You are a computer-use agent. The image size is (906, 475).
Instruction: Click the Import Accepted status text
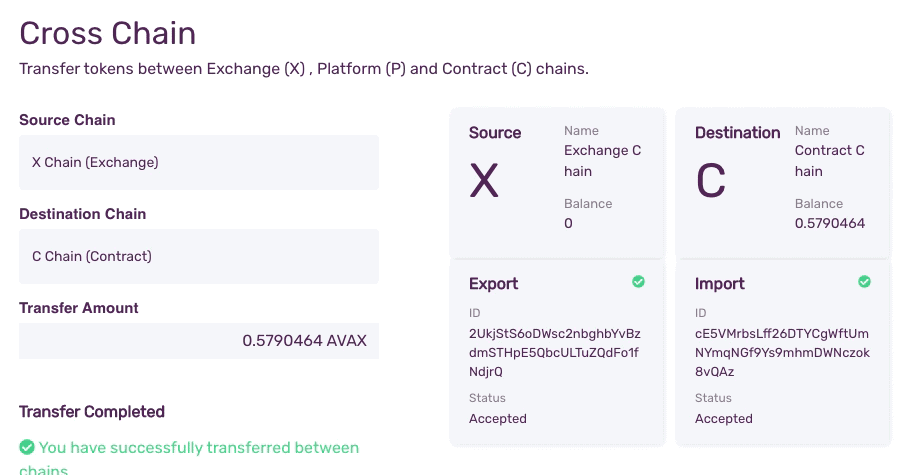click(723, 418)
